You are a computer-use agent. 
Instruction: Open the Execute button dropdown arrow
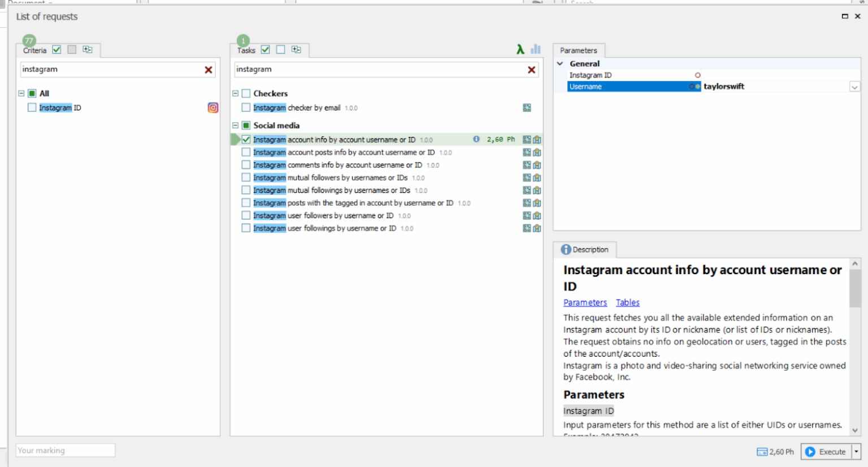[x=856, y=452]
